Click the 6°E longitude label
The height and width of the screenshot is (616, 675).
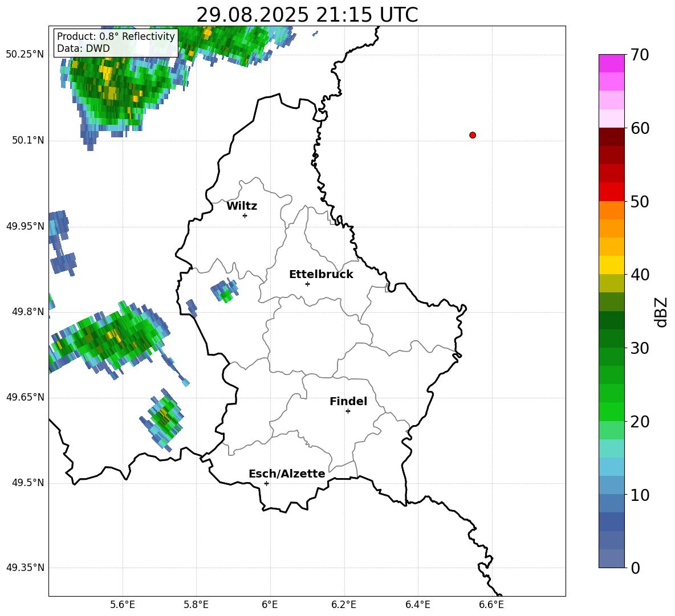pos(270,605)
